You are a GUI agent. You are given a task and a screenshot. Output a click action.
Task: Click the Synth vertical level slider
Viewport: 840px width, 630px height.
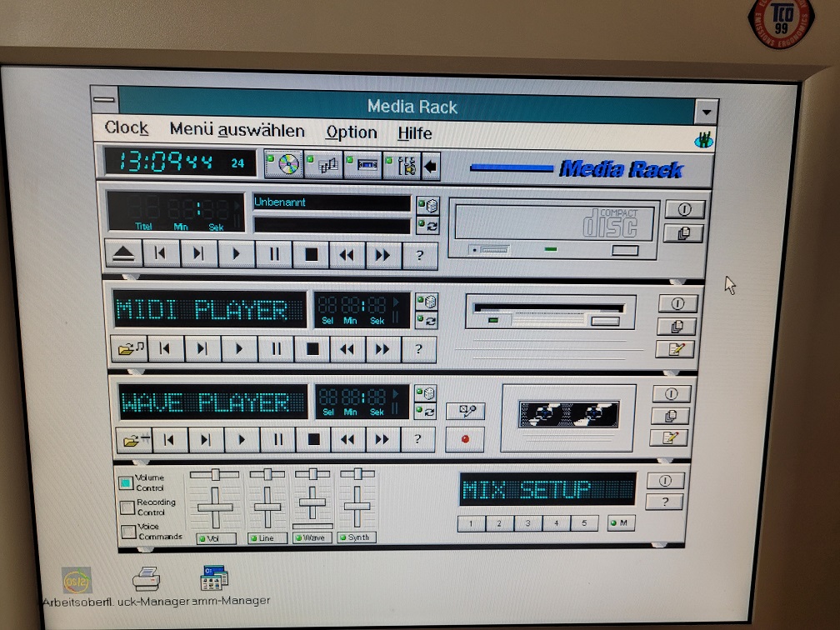tap(357, 507)
